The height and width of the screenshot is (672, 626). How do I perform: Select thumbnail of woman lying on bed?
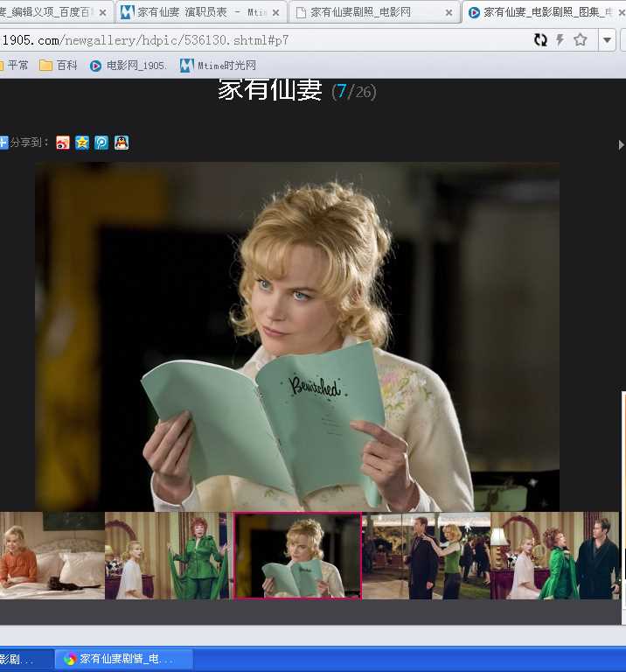(52, 556)
